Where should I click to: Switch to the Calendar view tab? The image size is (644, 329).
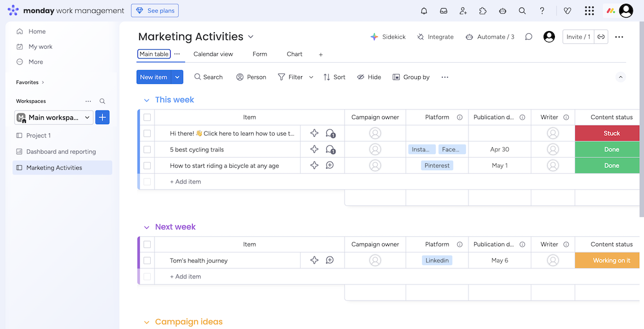coord(213,54)
